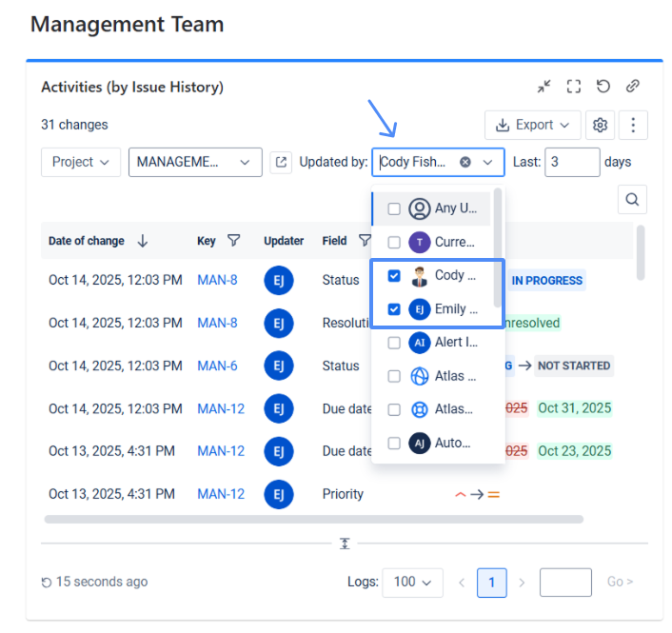Screen dimensions: 672x633
Task: Check the Any User checkbox
Action: (394, 209)
